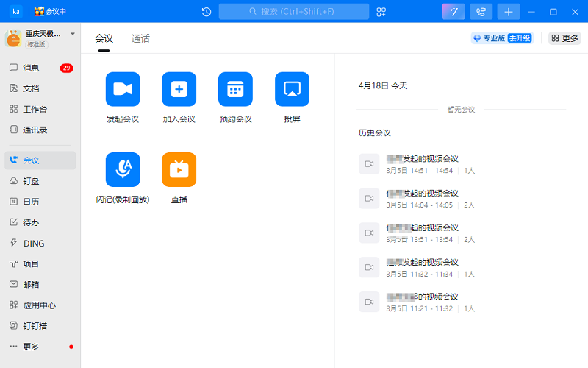The image size is (588, 368).
Task: Click the 历史会议 heading
Action: pos(374,133)
